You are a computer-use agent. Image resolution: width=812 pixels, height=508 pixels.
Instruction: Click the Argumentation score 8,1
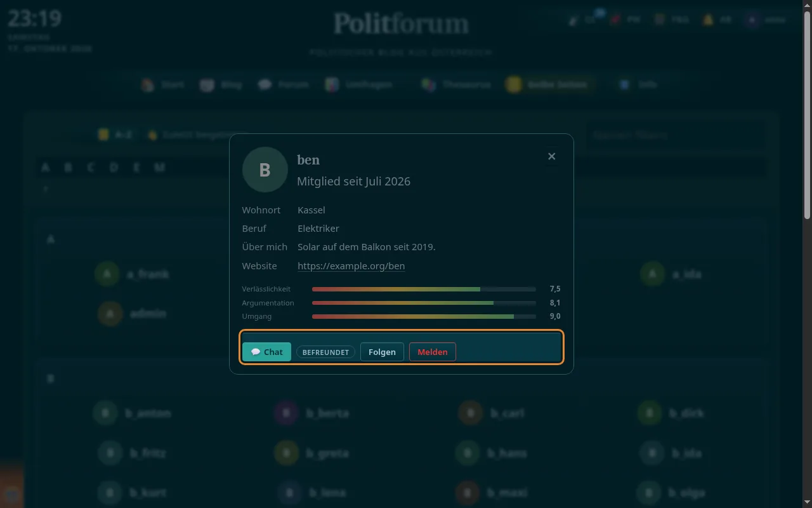[555, 303]
